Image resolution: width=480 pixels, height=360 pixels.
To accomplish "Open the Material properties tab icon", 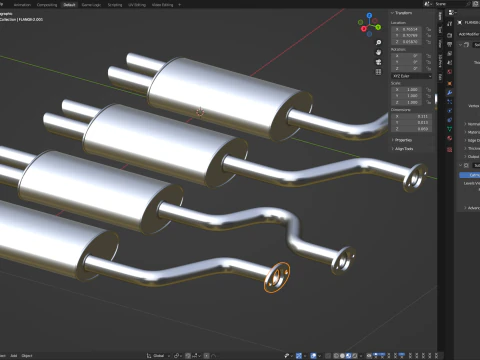I will (450, 138).
